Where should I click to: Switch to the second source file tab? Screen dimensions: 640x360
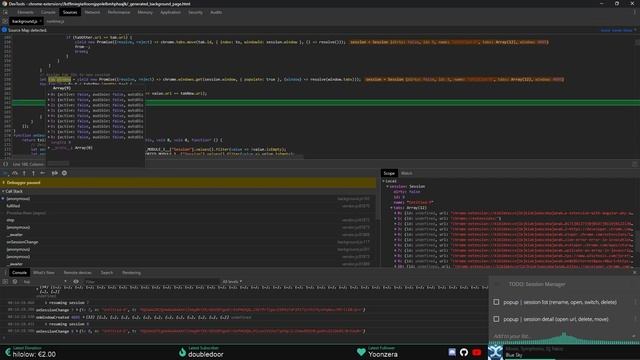tap(55, 21)
